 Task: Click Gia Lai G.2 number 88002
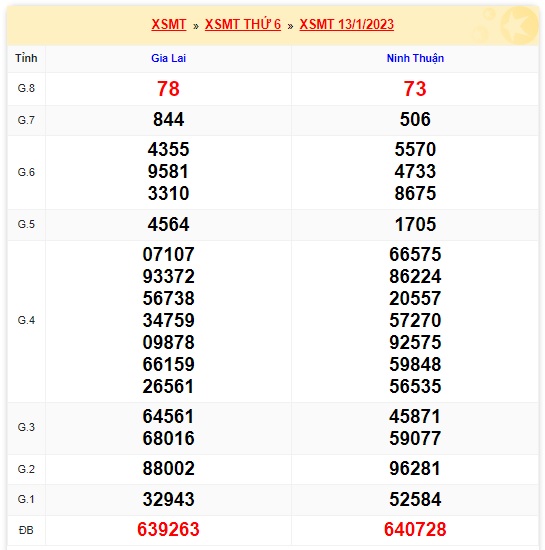[x=168, y=469]
